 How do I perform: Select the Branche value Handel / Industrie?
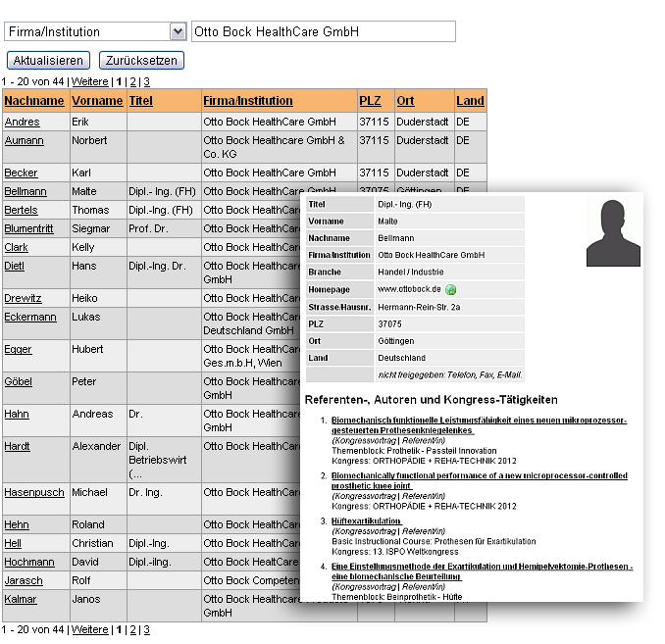411,272
